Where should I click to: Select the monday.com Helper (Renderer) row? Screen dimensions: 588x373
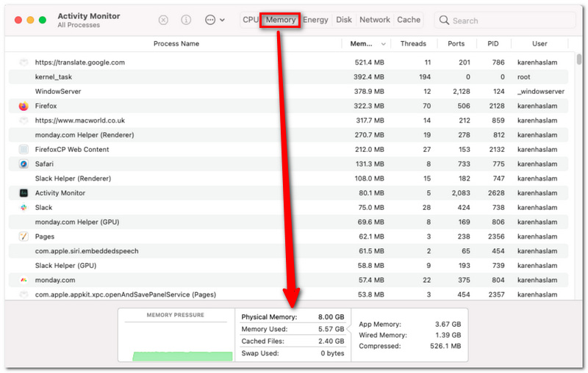point(288,135)
